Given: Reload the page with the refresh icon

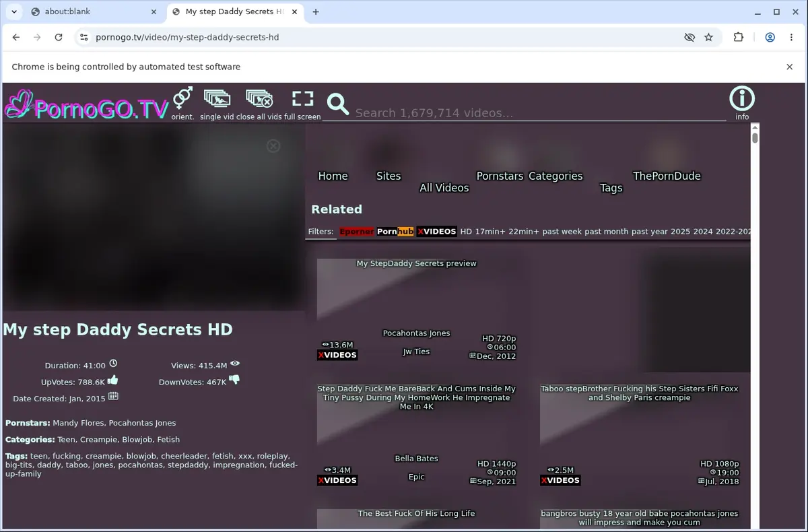Looking at the screenshot, I should pos(59,38).
